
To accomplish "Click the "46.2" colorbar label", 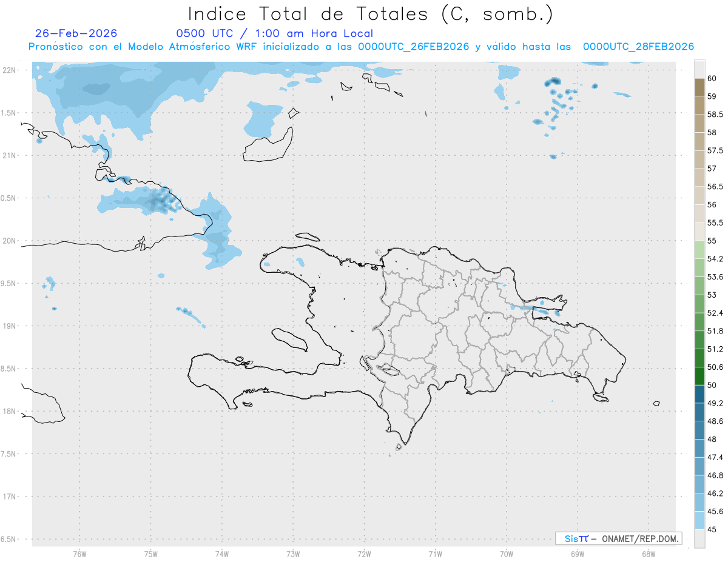I will pyautogui.click(x=715, y=493).
